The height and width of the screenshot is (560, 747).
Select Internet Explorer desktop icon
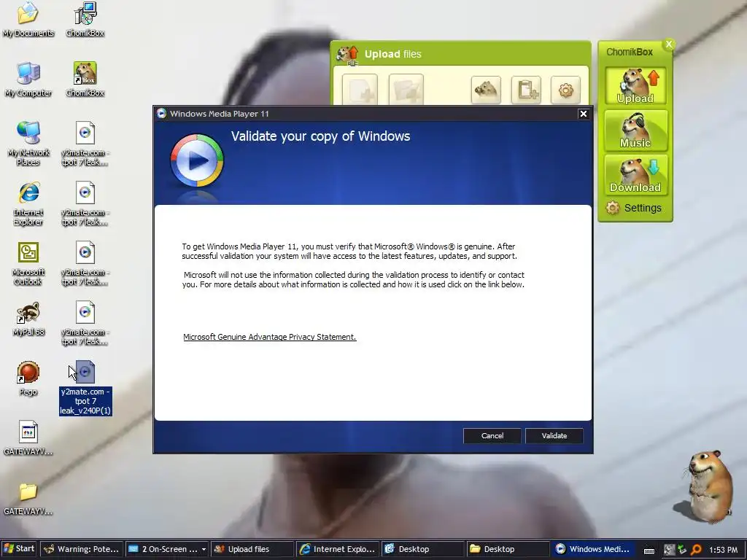(x=28, y=204)
